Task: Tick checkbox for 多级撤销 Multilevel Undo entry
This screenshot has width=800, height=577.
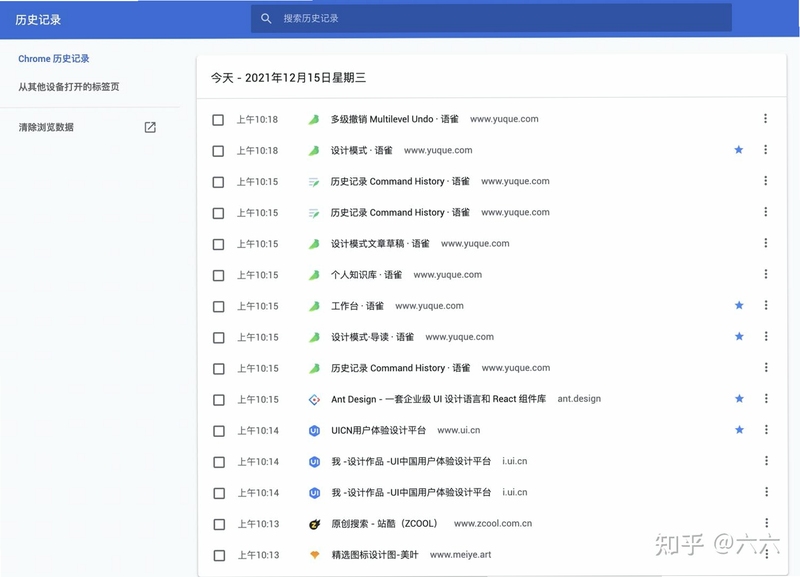Action: pos(218,120)
